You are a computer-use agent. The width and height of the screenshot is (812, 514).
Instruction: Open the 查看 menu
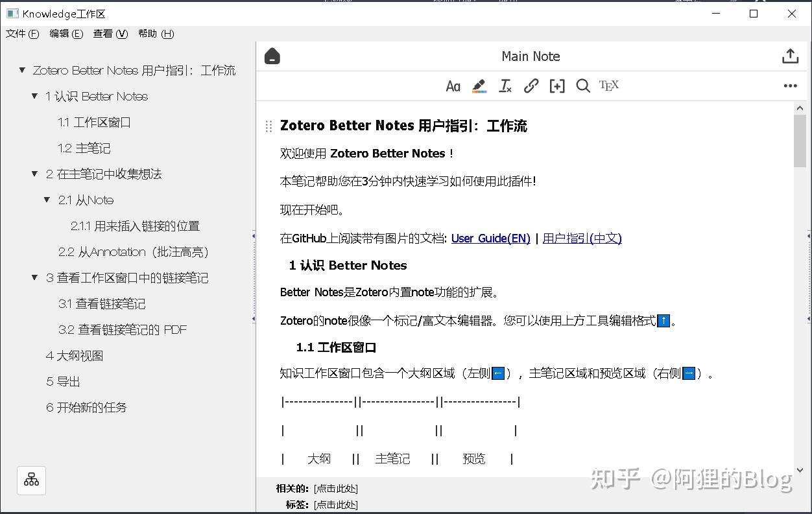click(x=109, y=34)
